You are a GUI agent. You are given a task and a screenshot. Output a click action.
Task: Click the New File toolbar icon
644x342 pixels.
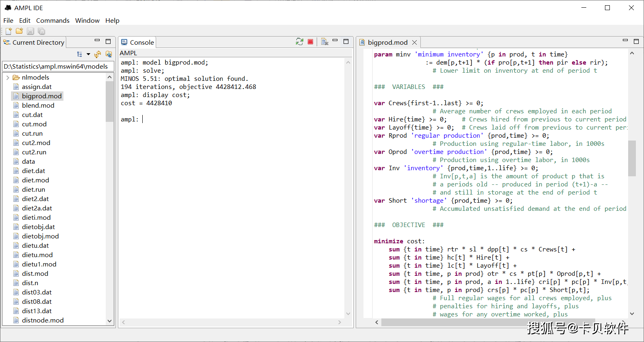coord(8,31)
